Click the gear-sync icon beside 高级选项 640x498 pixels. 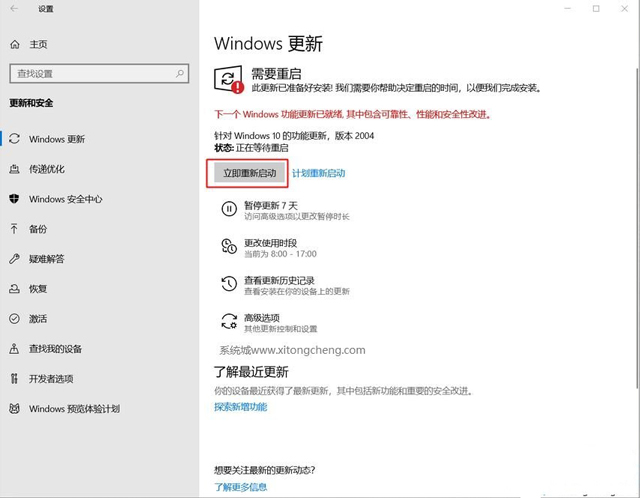229,321
